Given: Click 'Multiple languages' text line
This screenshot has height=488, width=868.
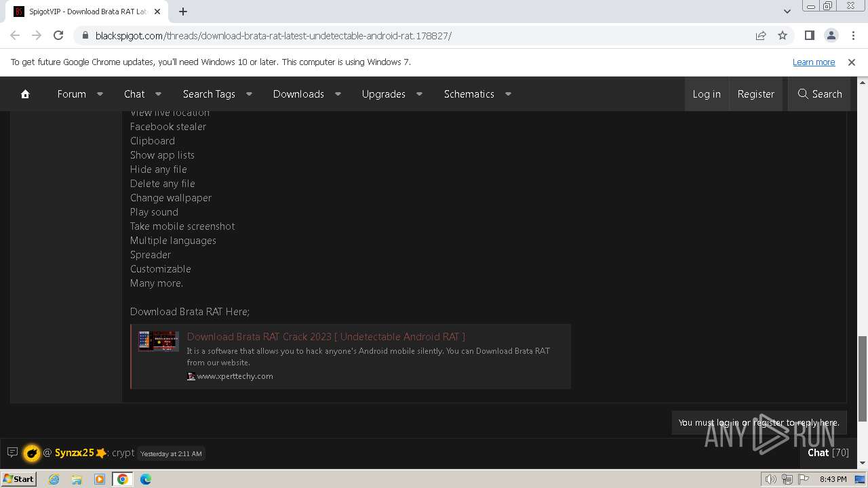Looking at the screenshot, I should (x=173, y=241).
